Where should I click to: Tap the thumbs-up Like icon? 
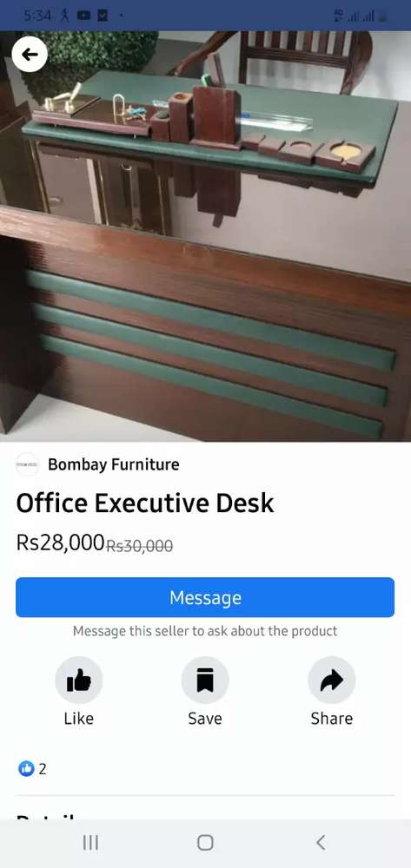(x=79, y=681)
